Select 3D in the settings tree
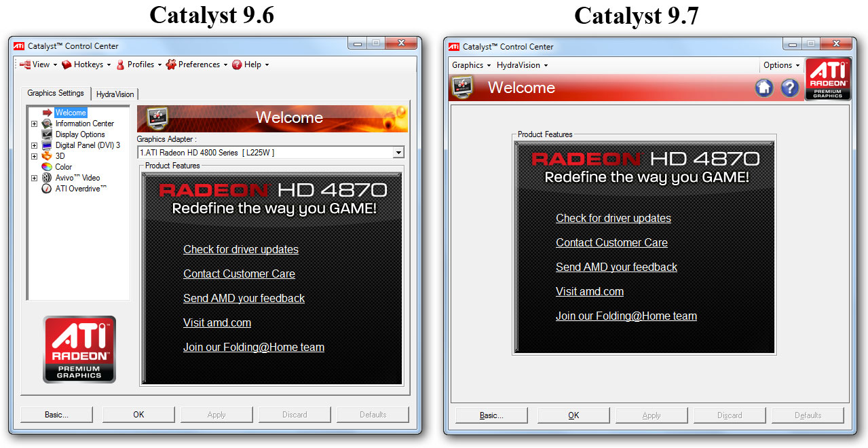868x448 pixels. tap(60, 156)
